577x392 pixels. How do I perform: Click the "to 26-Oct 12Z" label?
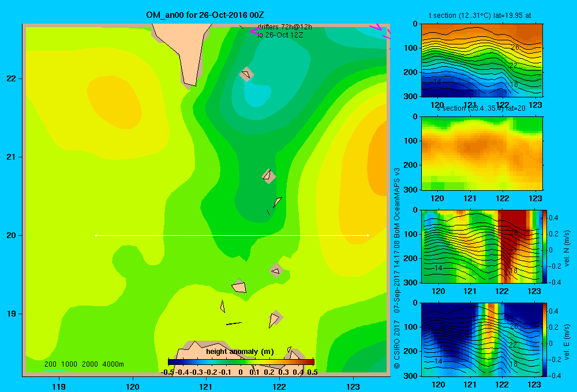280,35
